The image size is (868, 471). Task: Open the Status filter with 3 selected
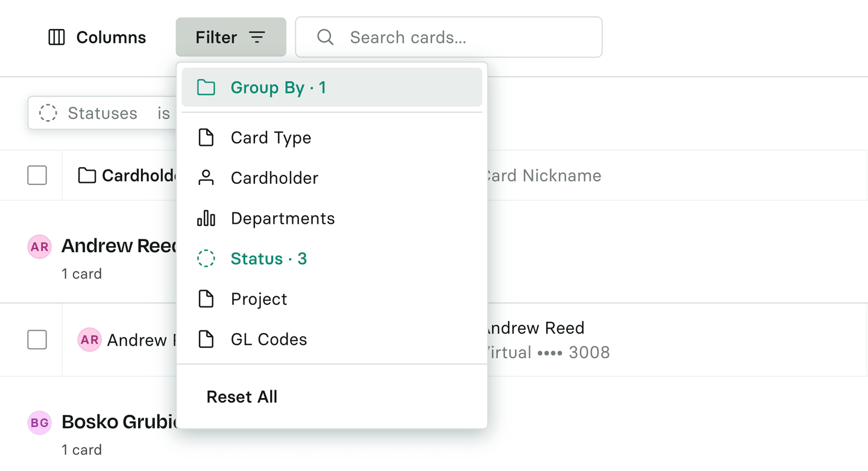pos(269,259)
